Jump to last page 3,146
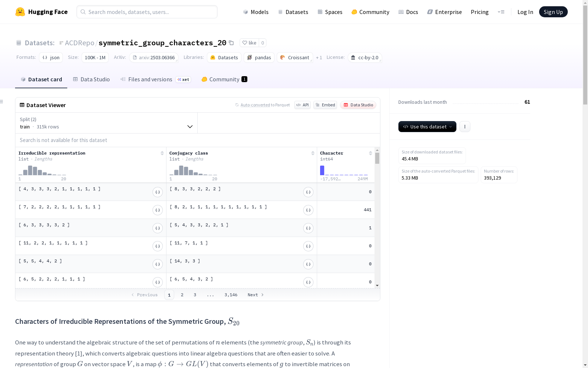The width and height of the screenshot is (588, 368). pyautogui.click(x=231, y=295)
